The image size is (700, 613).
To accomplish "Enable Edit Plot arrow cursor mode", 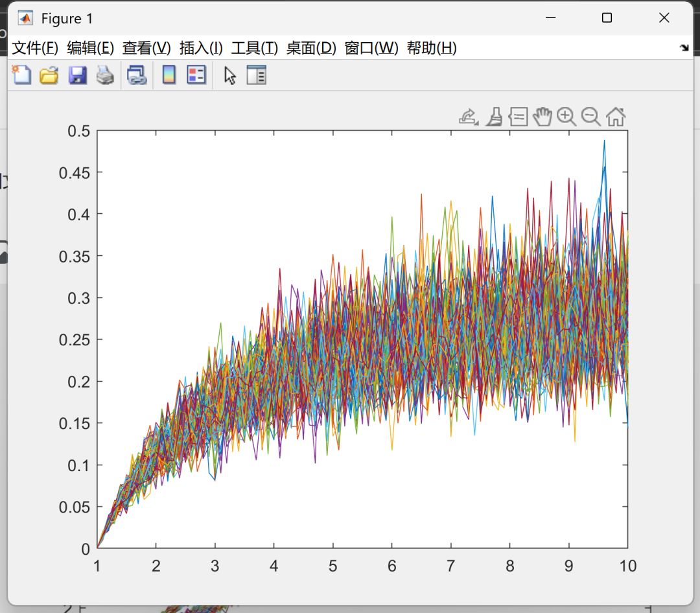I will click(x=229, y=75).
